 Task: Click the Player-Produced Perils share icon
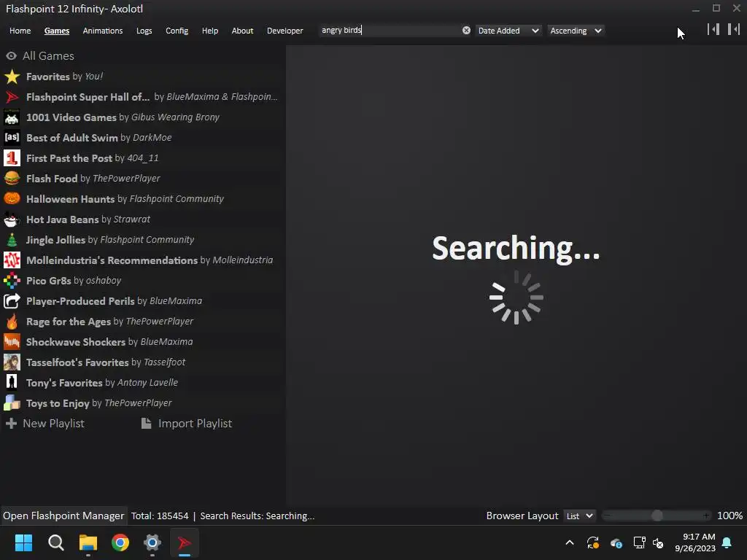pyautogui.click(x=12, y=301)
